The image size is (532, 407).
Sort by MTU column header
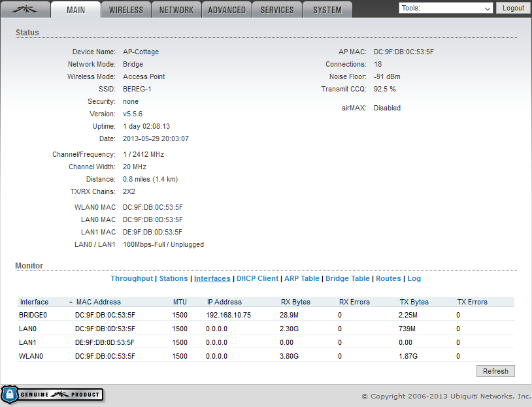[180, 302]
